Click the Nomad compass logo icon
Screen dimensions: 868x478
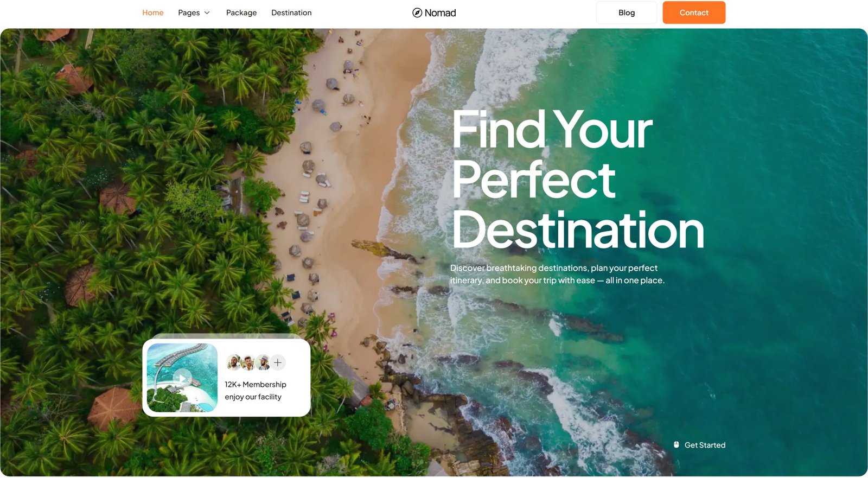tap(417, 12)
